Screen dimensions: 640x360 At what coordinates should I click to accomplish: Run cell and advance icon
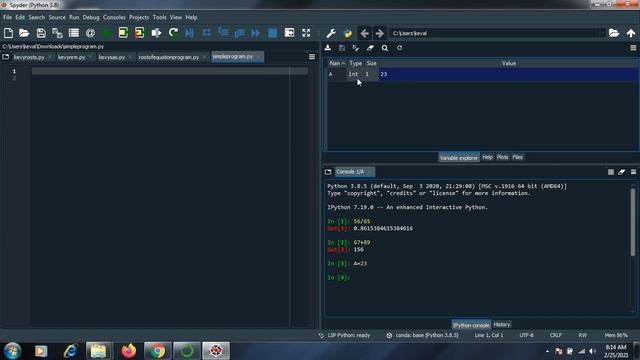[139, 33]
